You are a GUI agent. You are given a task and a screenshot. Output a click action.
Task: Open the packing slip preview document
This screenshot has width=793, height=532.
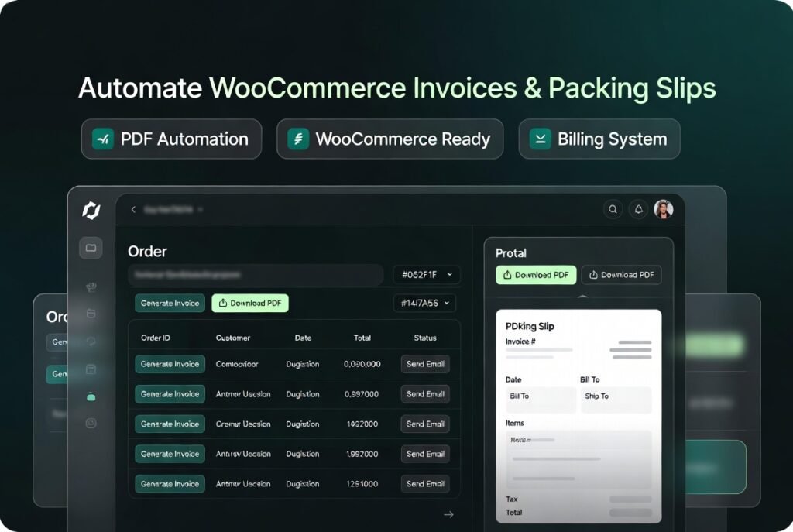[578, 416]
